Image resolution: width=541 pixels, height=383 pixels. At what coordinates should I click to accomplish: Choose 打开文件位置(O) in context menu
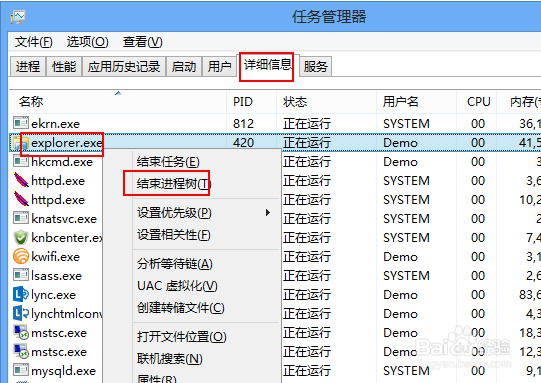(x=181, y=336)
